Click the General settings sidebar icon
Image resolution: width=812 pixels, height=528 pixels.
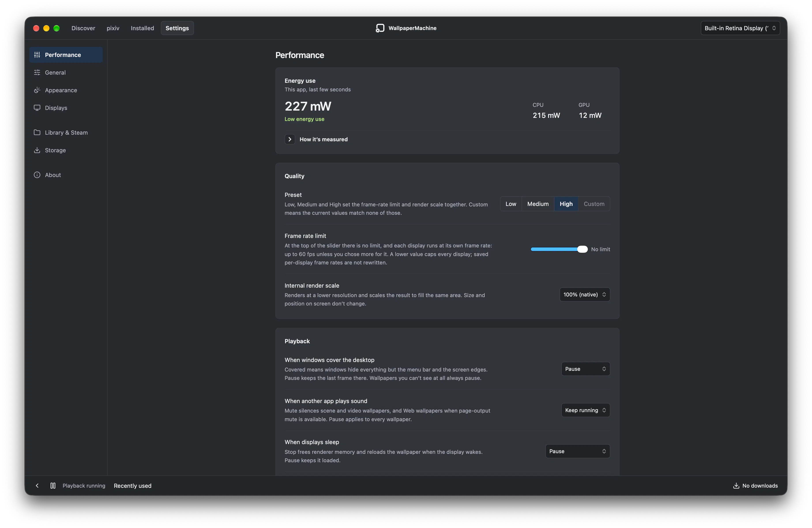click(37, 72)
